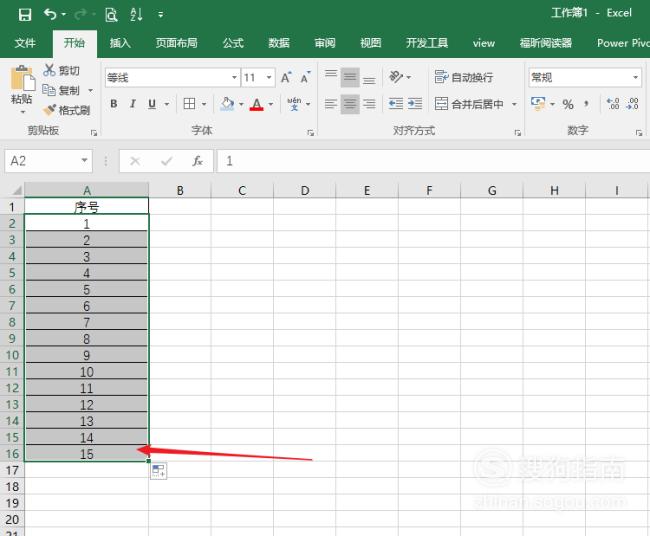
Task: Toggle middle vertical alignment
Action: coord(350,77)
